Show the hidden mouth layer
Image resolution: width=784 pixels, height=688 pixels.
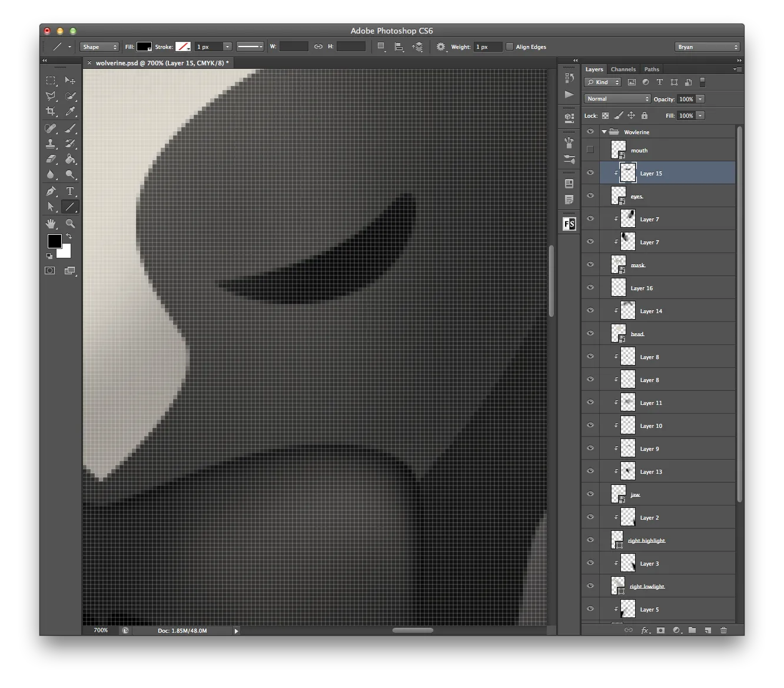(x=590, y=150)
